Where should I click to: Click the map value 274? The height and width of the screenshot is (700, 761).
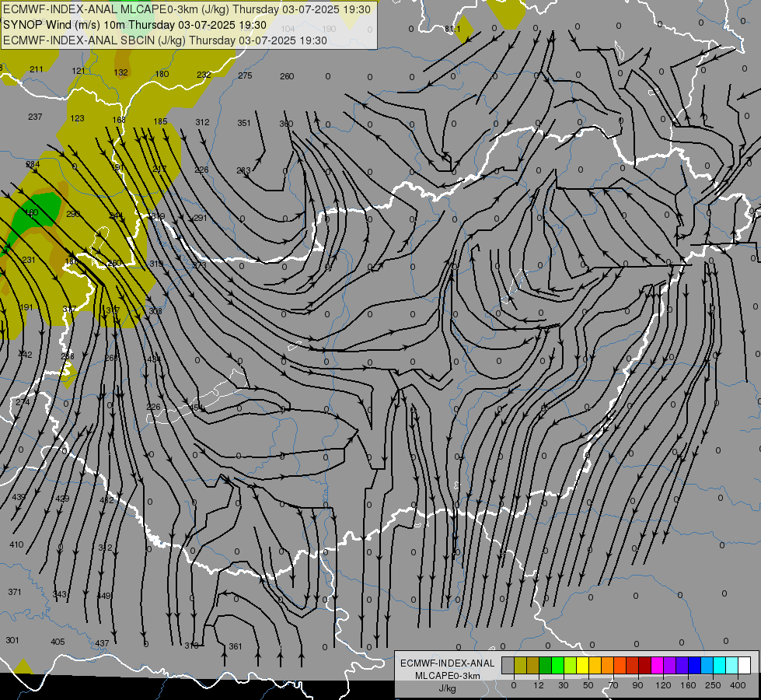23,402
